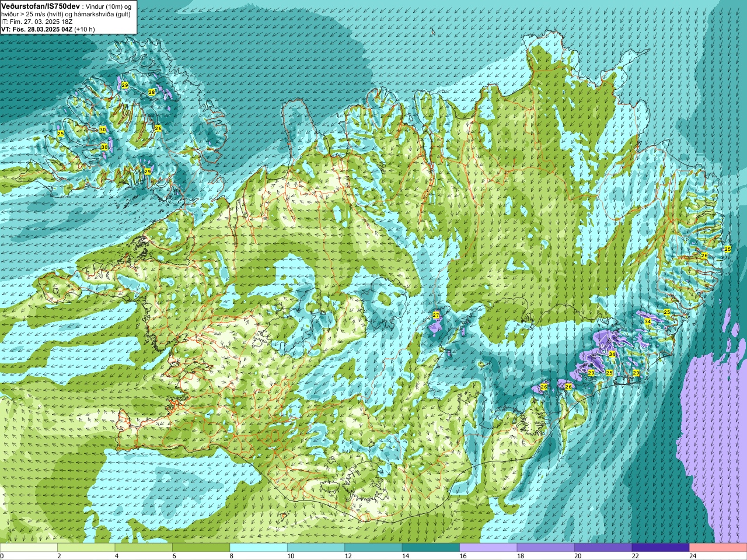Click the yellow gust marker reading 27
Viewport: 747px width, 560px height.
tap(436, 315)
